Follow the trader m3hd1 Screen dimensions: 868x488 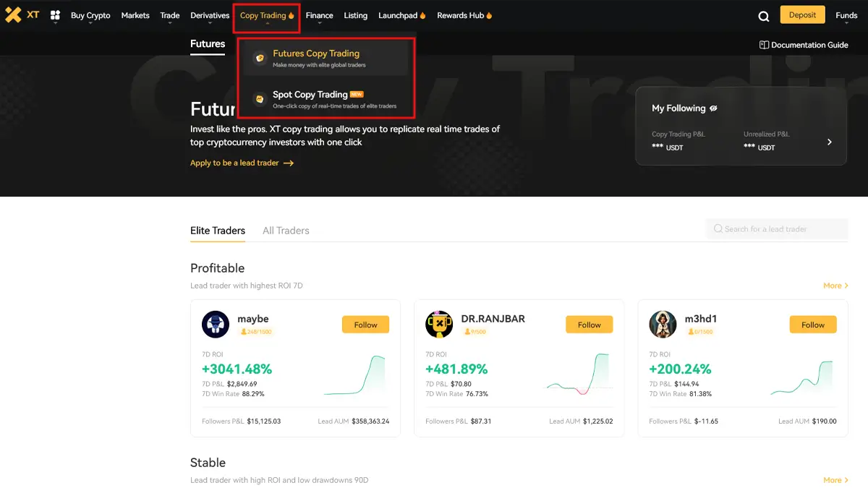coord(813,325)
